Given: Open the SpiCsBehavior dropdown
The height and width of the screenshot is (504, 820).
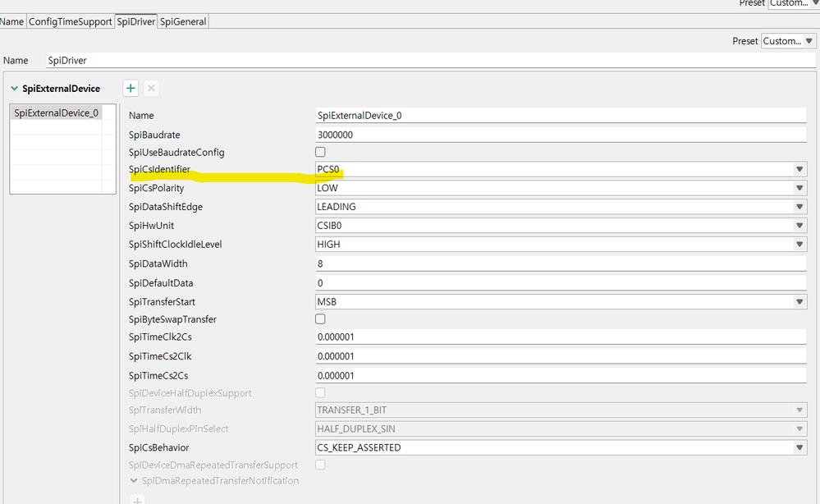Looking at the screenshot, I should [x=799, y=447].
